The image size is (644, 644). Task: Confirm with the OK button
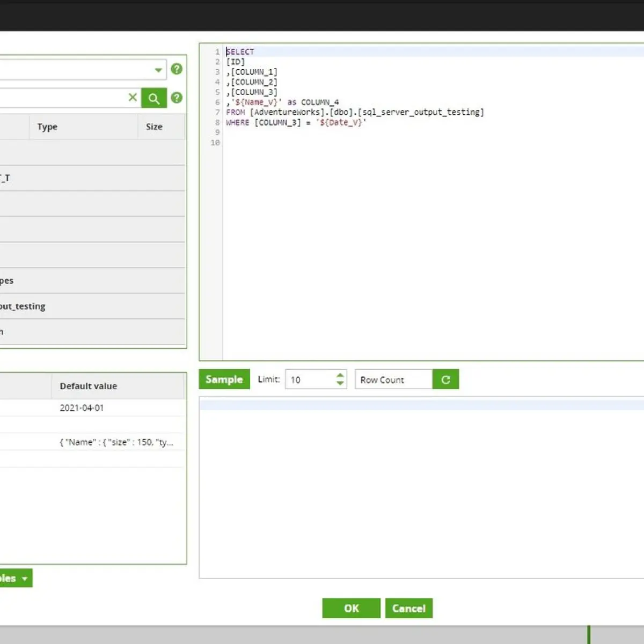(x=352, y=608)
